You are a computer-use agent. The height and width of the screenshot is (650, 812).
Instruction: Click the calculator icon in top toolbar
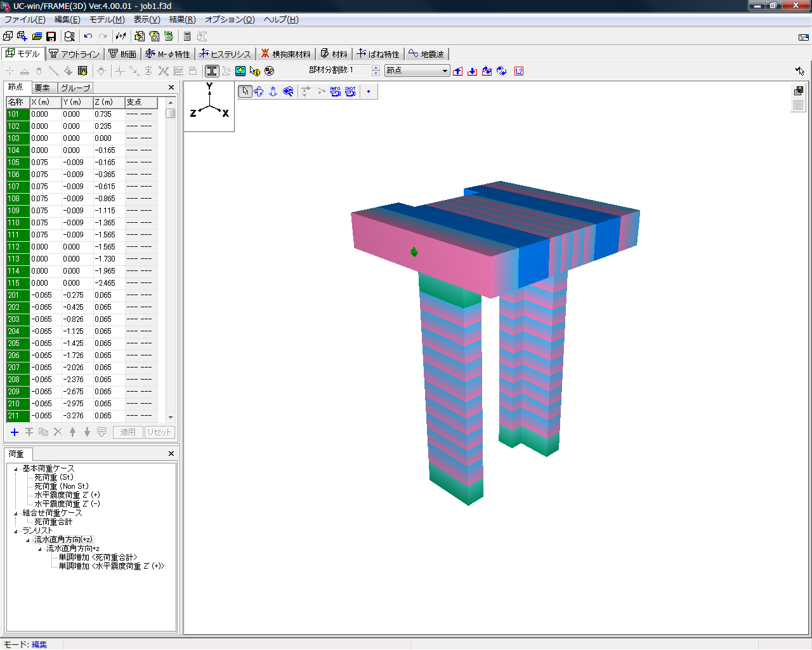187,36
